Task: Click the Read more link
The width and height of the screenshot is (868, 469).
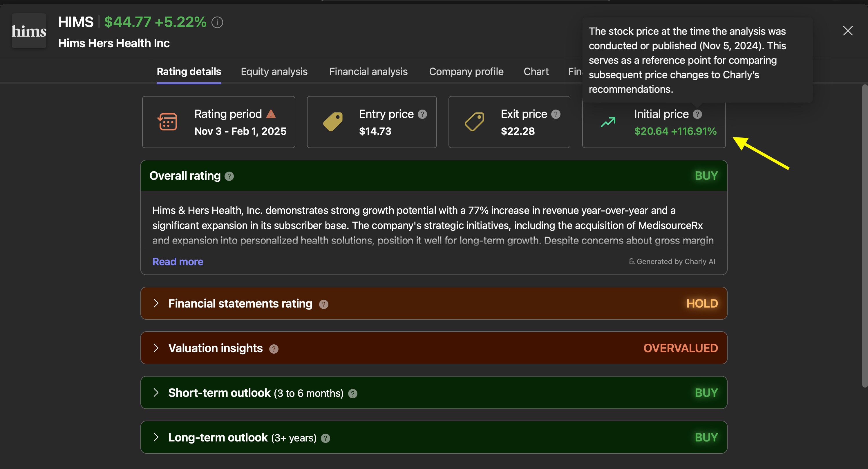Action: (178, 262)
